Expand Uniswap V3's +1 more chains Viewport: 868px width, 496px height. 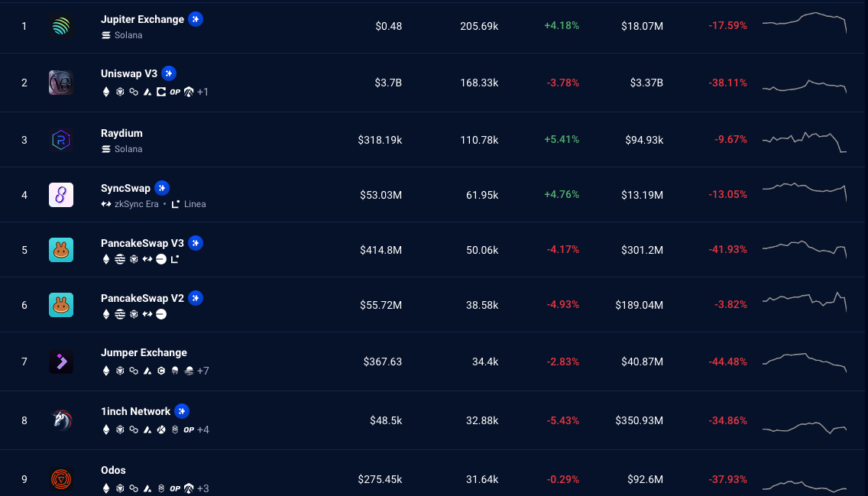click(202, 92)
